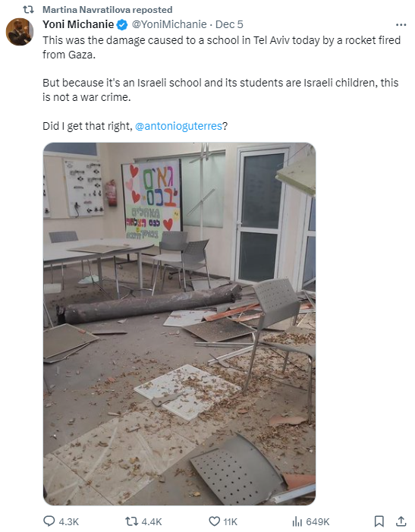Click the 4.3K replies count
Screen dimensions: 415x532
tap(69, 521)
